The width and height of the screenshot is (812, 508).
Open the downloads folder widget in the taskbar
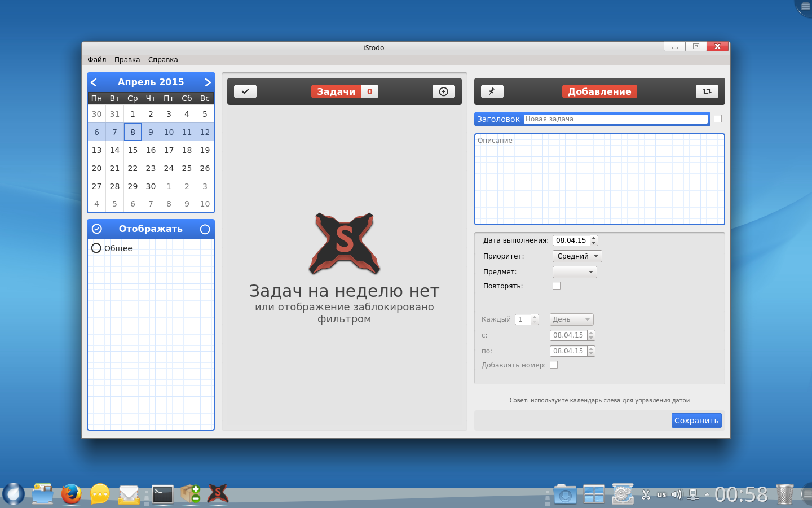pos(565,494)
